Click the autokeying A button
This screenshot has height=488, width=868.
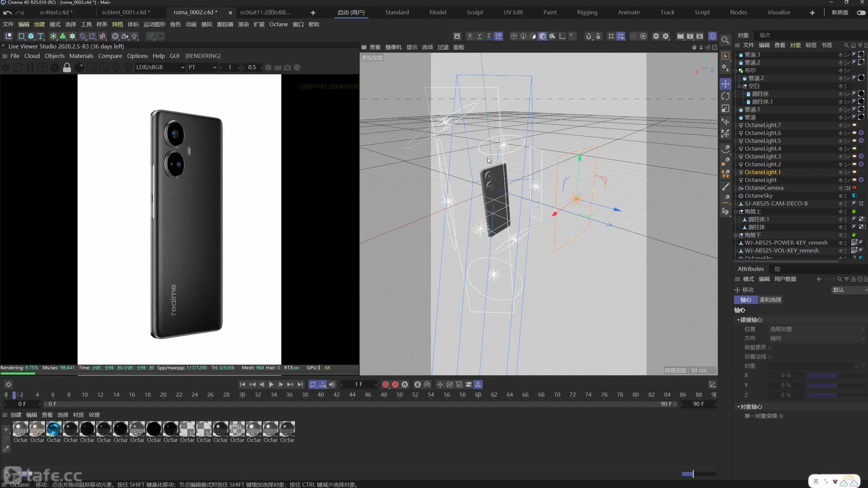395,384
